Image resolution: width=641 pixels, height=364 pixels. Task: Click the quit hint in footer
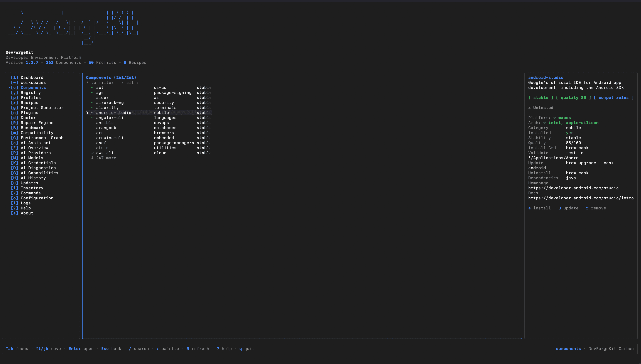[x=247, y=349]
